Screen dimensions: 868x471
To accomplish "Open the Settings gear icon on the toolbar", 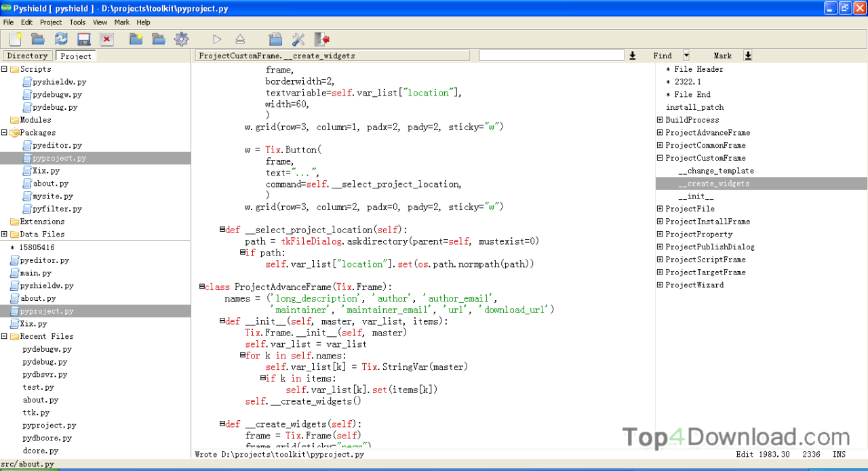I will click(181, 39).
